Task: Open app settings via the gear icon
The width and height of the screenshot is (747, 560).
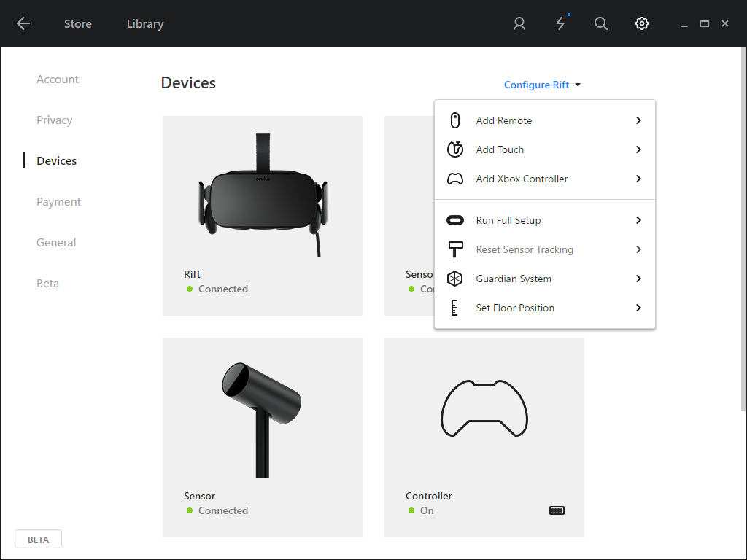Action: [x=642, y=23]
